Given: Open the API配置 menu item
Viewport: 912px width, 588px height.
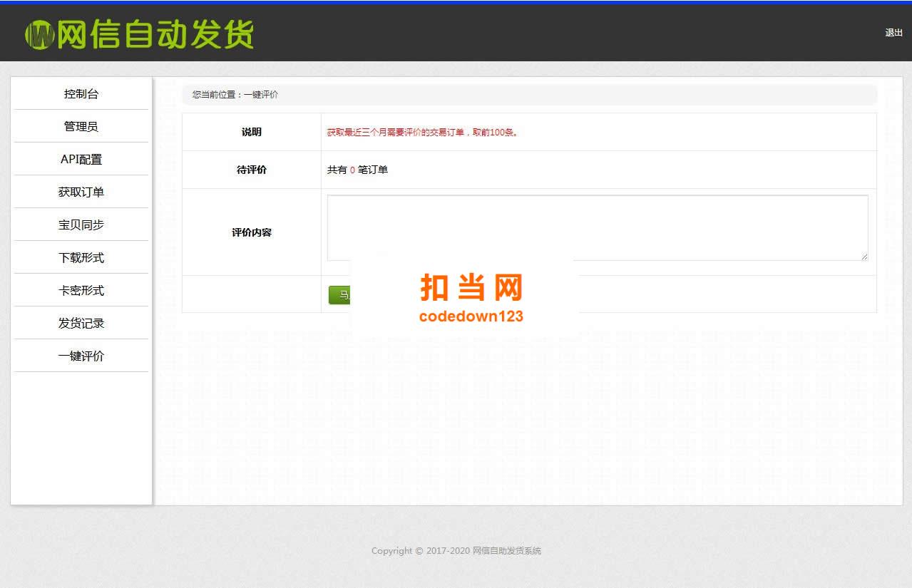Looking at the screenshot, I should [x=81, y=159].
